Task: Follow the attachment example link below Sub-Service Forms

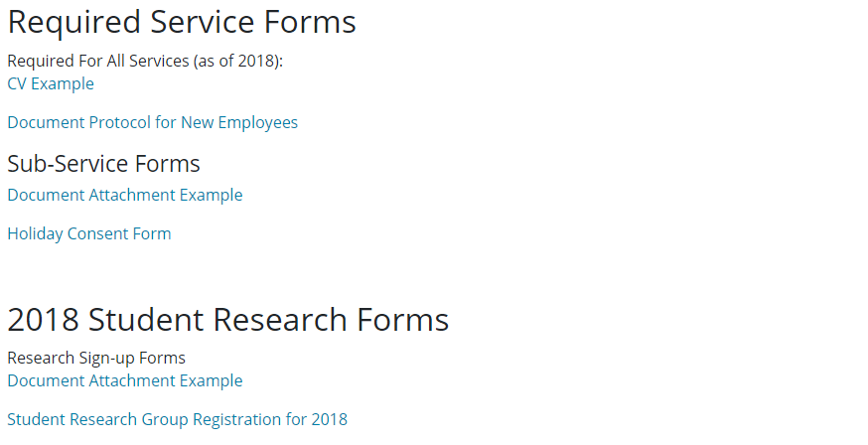Action: (x=124, y=196)
